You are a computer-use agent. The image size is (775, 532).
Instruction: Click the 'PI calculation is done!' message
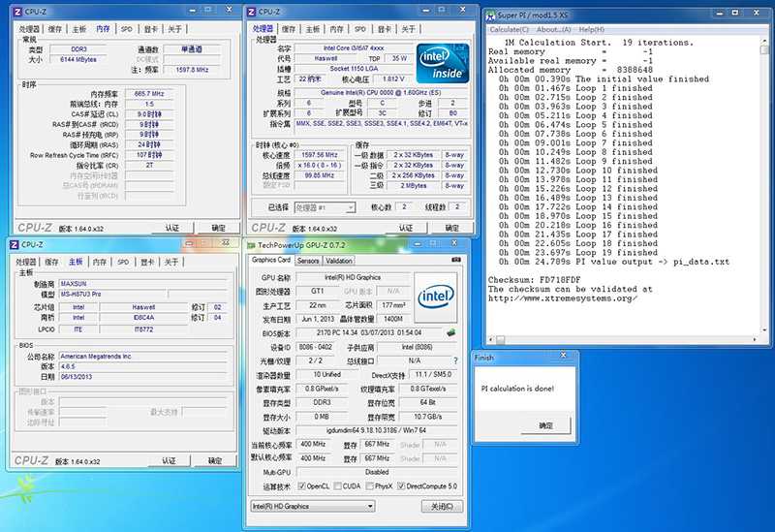click(x=517, y=389)
